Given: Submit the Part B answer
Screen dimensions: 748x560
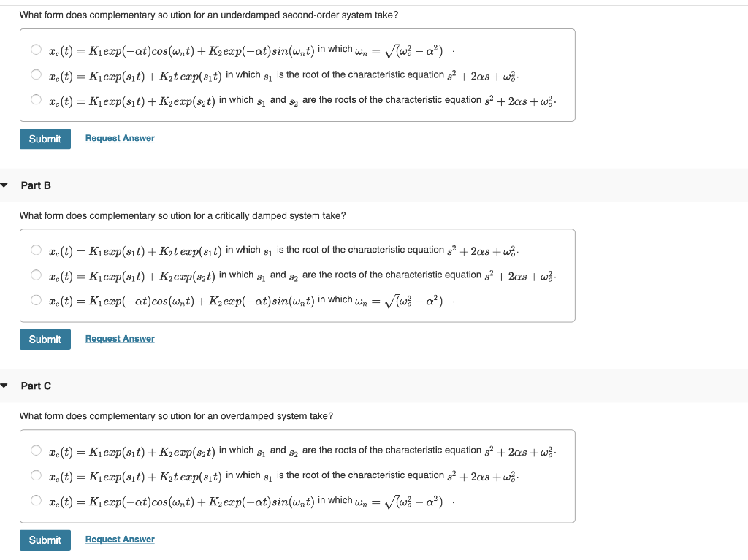Looking at the screenshot, I should point(45,339).
